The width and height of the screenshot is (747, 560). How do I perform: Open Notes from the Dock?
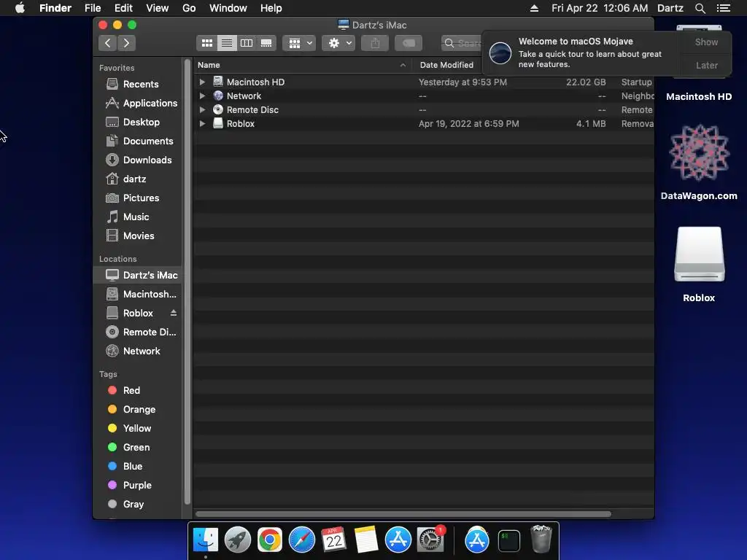coord(366,540)
